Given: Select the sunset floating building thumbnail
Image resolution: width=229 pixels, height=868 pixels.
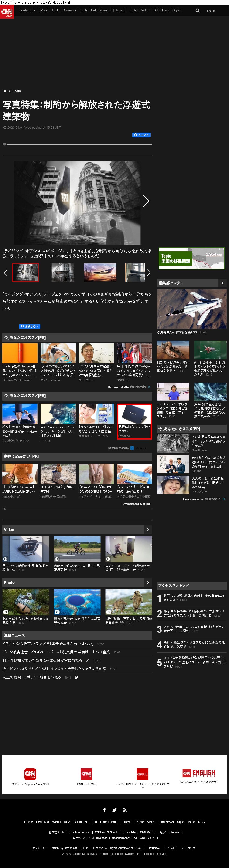Looking at the screenshot, I should [100, 272].
